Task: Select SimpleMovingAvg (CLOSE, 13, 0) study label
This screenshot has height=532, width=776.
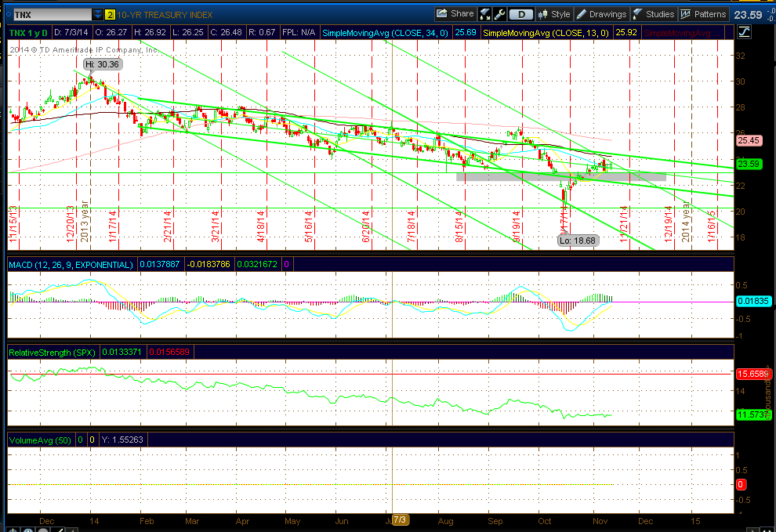Action: [546, 33]
